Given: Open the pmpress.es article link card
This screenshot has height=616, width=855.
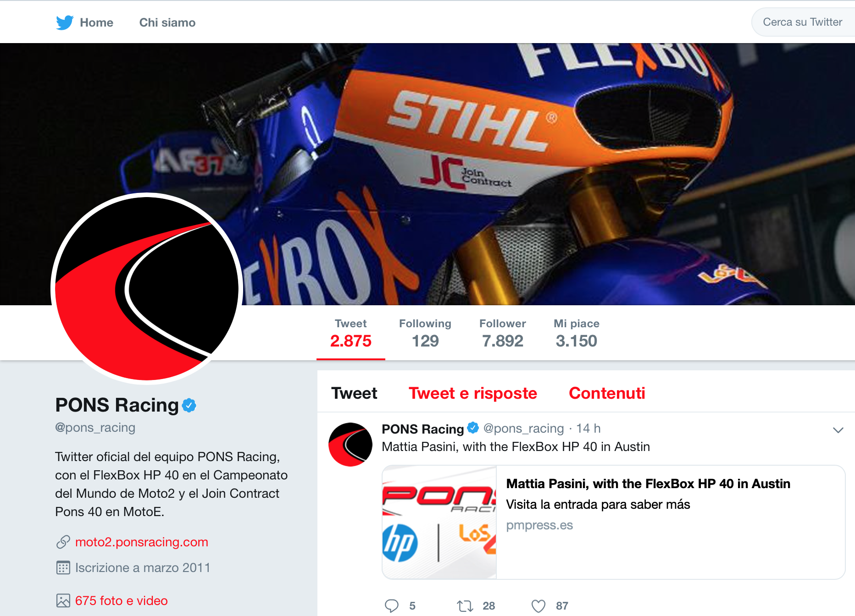Looking at the screenshot, I should [x=613, y=522].
